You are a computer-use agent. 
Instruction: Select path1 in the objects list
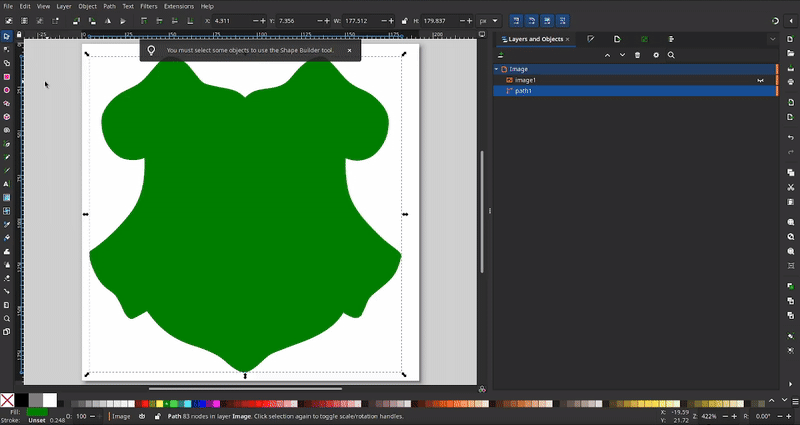tap(523, 91)
